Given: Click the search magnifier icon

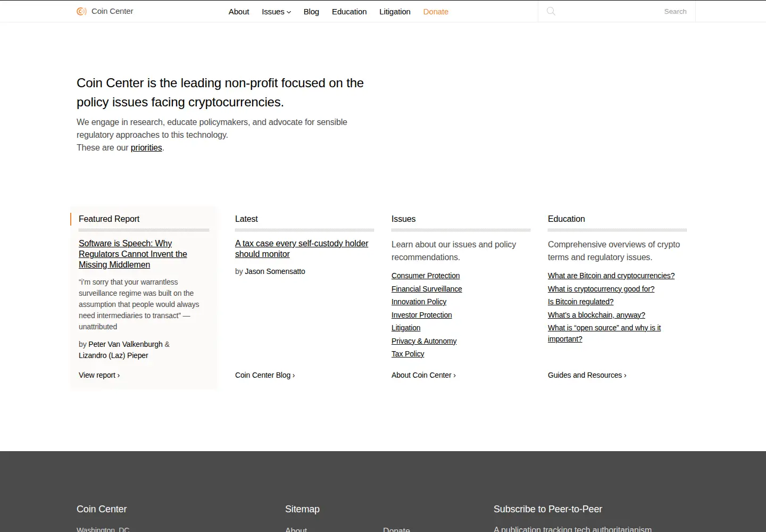Looking at the screenshot, I should pyautogui.click(x=551, y=11).
